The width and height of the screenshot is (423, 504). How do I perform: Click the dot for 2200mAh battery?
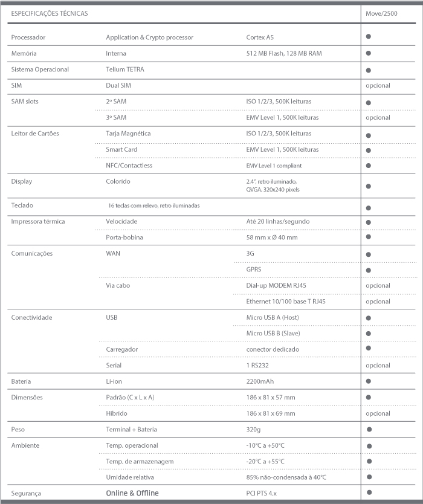coord(369,381)
